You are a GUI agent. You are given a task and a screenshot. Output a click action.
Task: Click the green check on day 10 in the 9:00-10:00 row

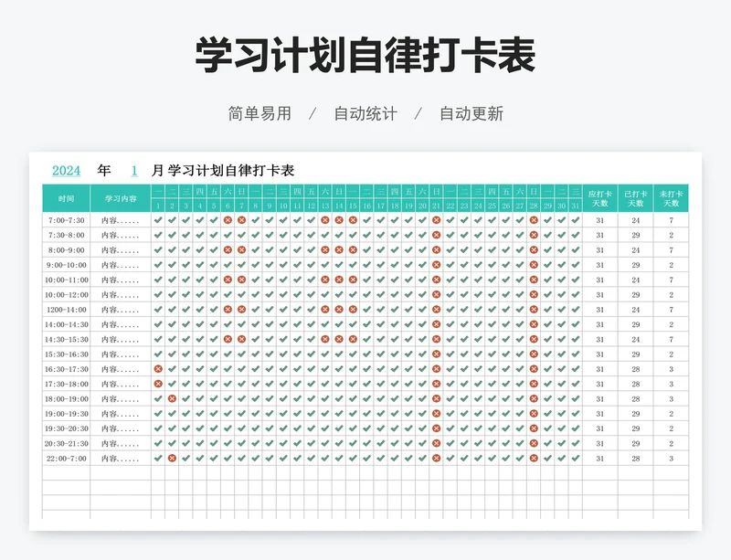point(283,265)
